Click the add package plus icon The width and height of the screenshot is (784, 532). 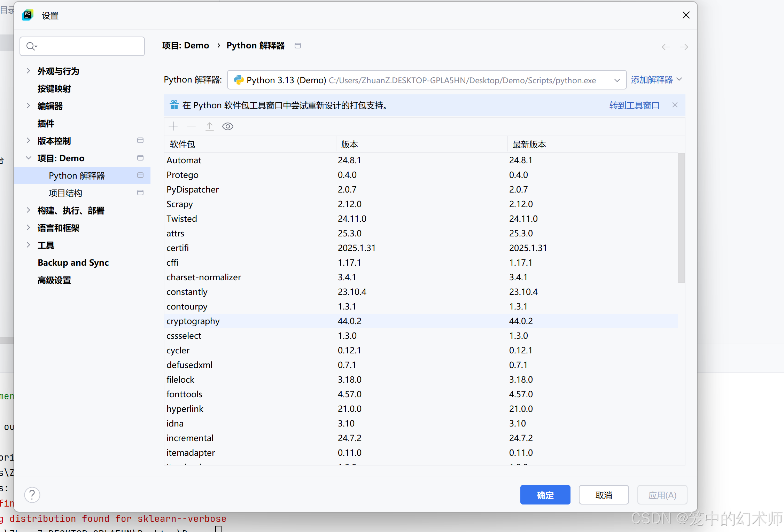pos(173,126)
